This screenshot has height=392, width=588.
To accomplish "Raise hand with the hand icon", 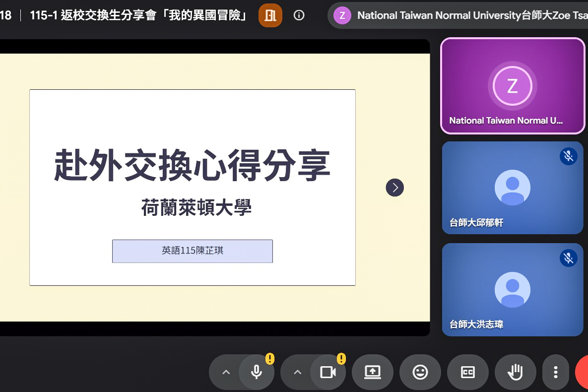I will pyautogui.click(x=515, y=373).
